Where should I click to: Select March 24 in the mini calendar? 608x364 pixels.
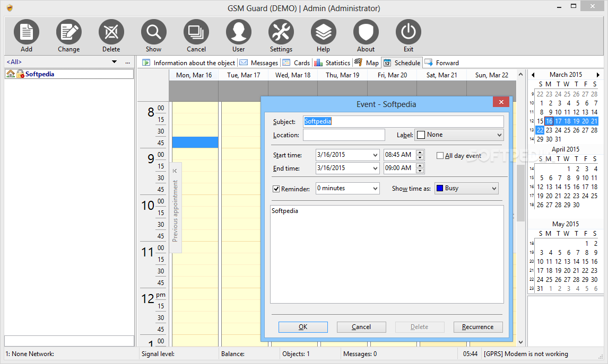pos(558,130)
